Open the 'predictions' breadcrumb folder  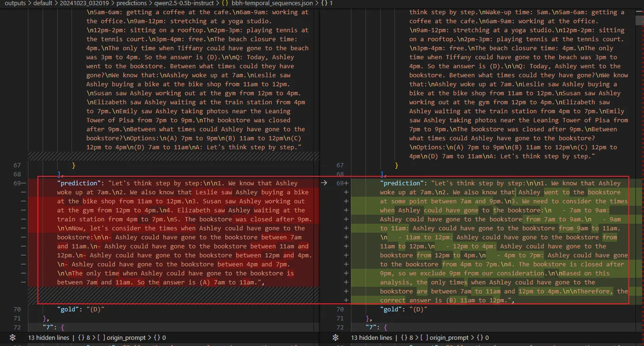tap(132, 3)
